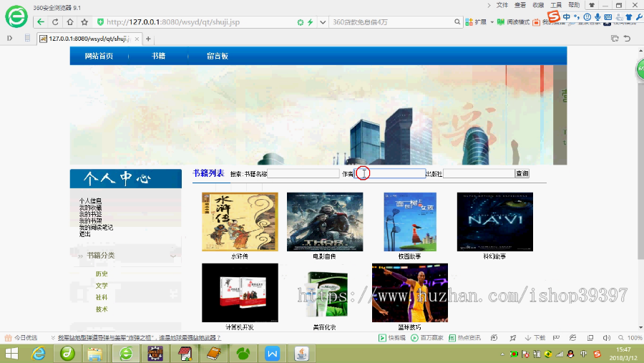The height and width of the screenshot is (363, 644).
Task: Open the 热点资讯 status bar item
Action: 464,338
